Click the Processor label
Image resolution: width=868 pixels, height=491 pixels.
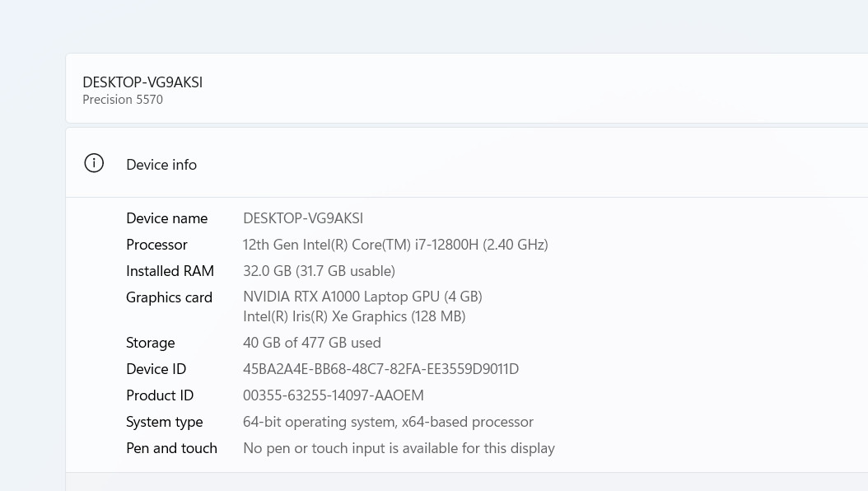click(156, 245)
